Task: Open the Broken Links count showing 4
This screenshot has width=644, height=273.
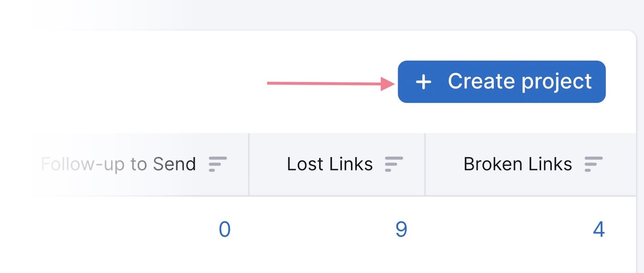Action: tap(599, 229)
